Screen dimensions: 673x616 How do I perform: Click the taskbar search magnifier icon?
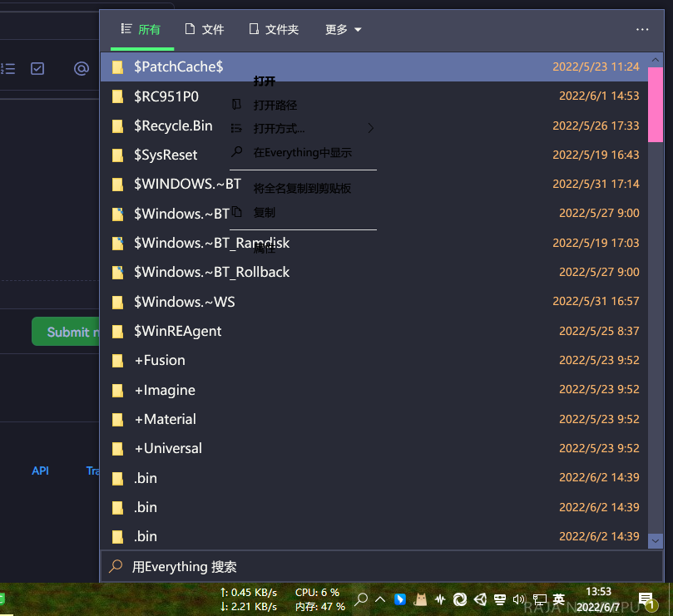(361, 599)
